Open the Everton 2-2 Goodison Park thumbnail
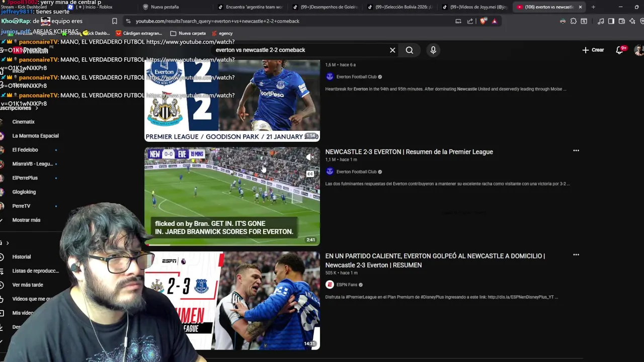The width and height of the screenshot is (644, 362). tap(232, 101)
